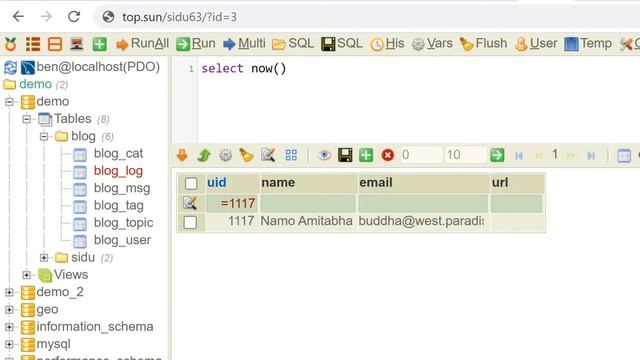Viewport: 640px width, 360px height.
Task: Click the row limit field showing 10
Action: [466, 155]
